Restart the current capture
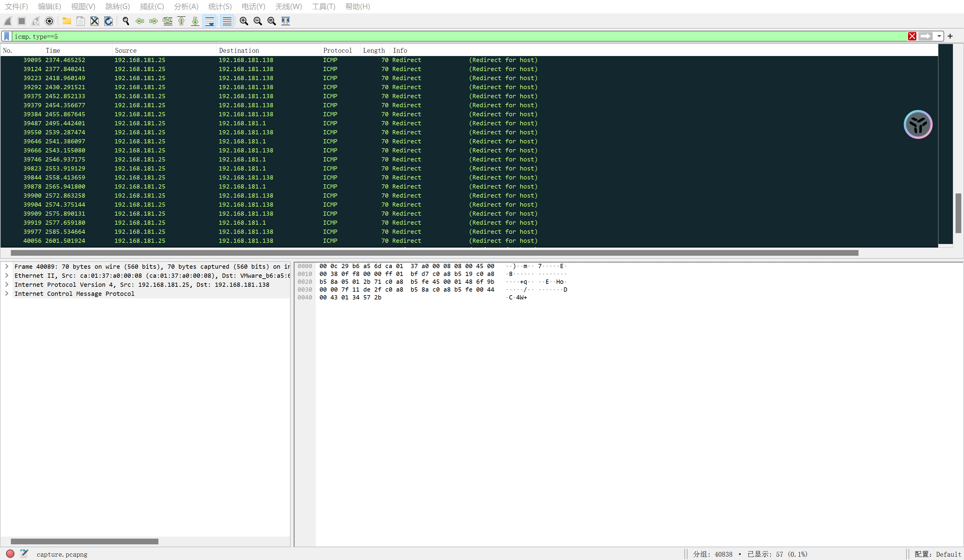 [x=35, y=21]
